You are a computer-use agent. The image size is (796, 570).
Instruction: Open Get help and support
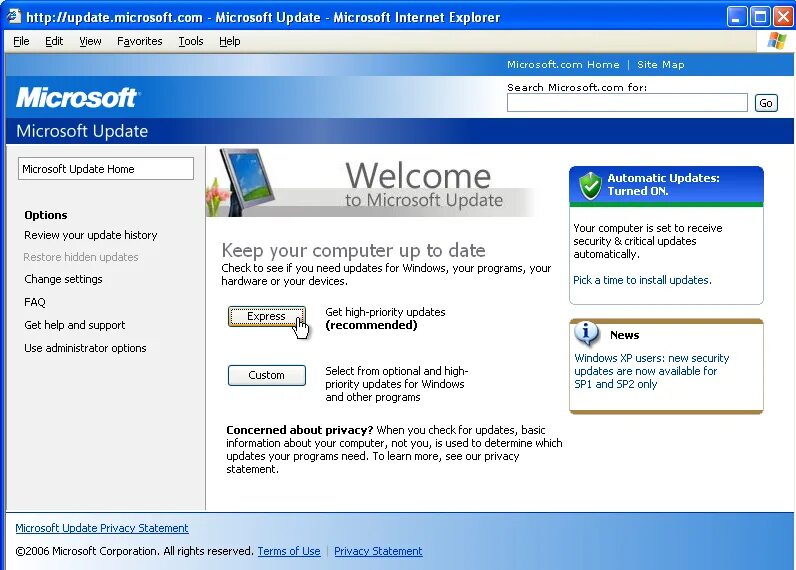[x=74, y=325]
